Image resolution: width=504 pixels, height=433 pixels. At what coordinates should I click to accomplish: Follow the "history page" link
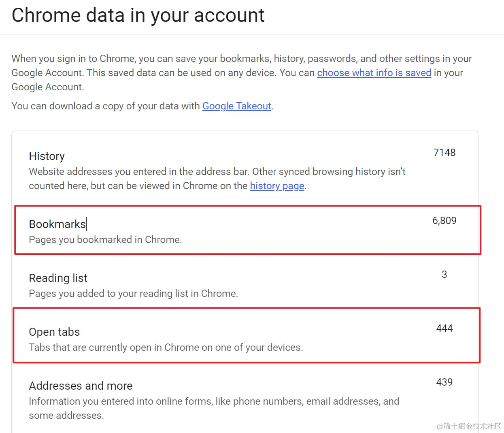pyautogui.click(x=277, y=186)
